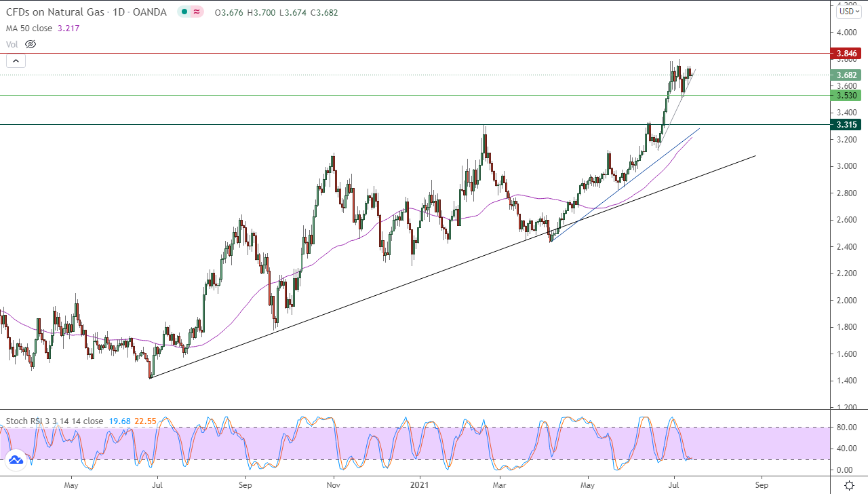The width and height of the screenshot is (868, 494).
Task: Click the 2.600 price axis label
Action: (846, 220)
